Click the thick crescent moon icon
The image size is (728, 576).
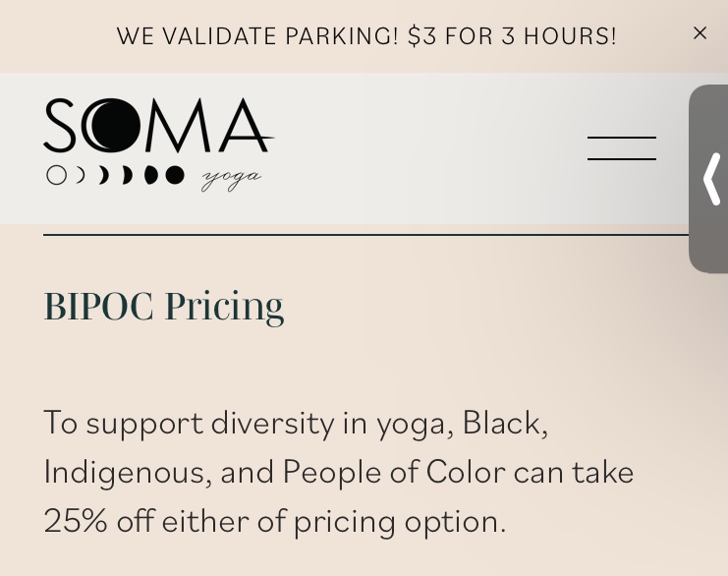pos(103,175)
